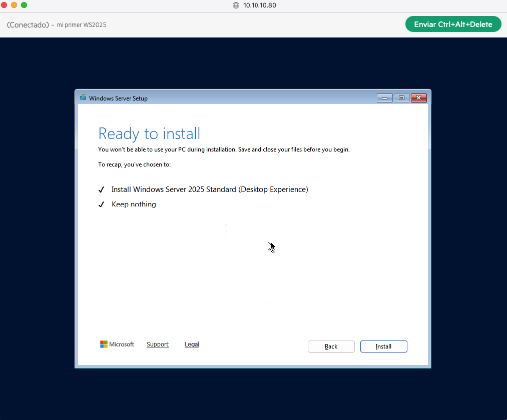This screenshot has width=507, height=420.
Task: Open the Support link
Action: click(157, 344)
